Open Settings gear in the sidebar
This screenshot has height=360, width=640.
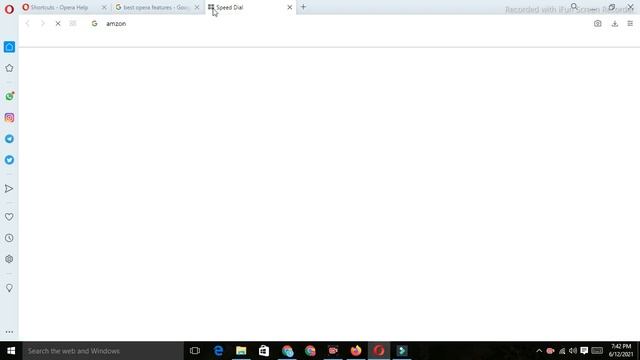tap(9, 259)
